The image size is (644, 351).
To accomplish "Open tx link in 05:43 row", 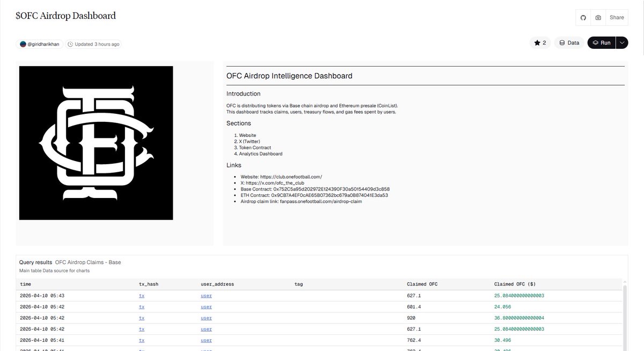I will (x=142, y=296).
